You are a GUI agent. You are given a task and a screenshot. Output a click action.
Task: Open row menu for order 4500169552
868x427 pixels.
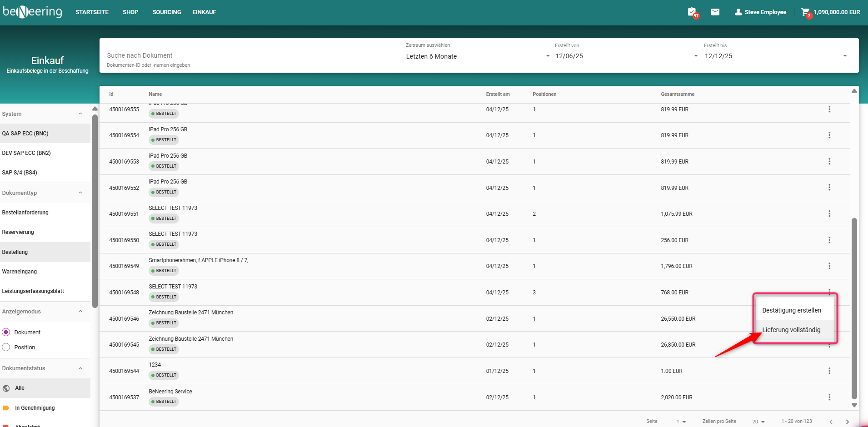(x=829, y=187)
